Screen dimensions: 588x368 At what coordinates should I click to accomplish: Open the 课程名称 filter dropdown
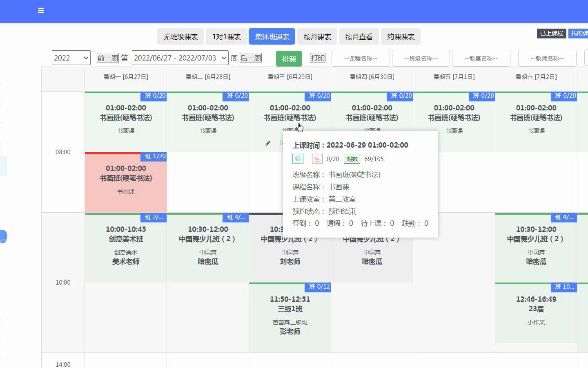coord(361,58)
